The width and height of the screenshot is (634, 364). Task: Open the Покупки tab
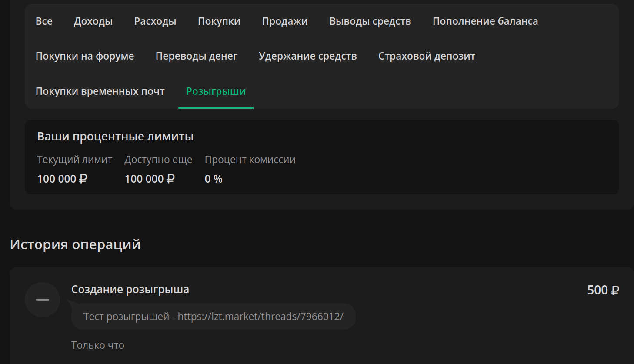click(219, 21)
